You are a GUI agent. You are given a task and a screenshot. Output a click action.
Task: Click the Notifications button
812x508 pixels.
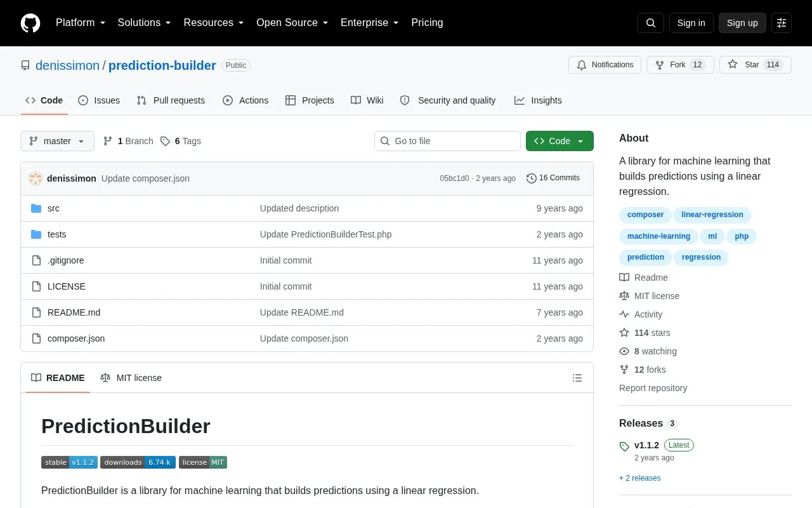(605, 65)
